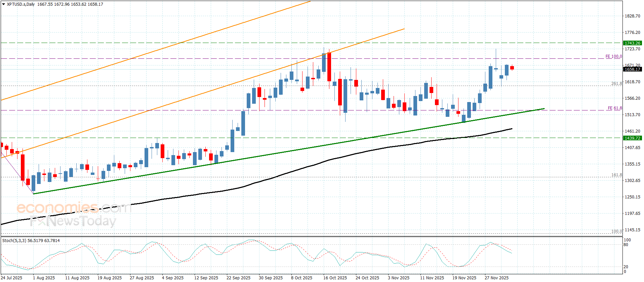Image resolution: width=644 pixels, height=282 pixels.
Task: Click the 1828.70 price axis value
Action: (632, 16)
